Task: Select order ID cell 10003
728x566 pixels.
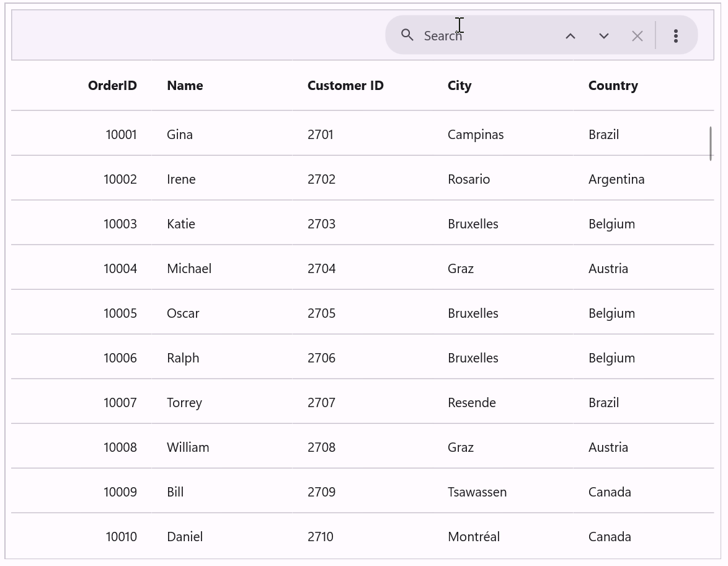Action: click(x=120, y=224)
